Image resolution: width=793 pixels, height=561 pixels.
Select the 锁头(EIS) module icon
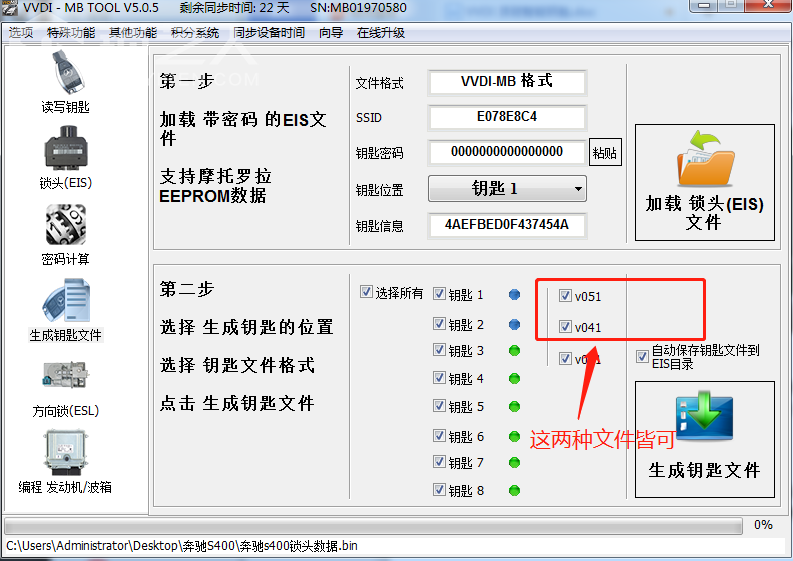pyautogui.click(x=66, y=148)
